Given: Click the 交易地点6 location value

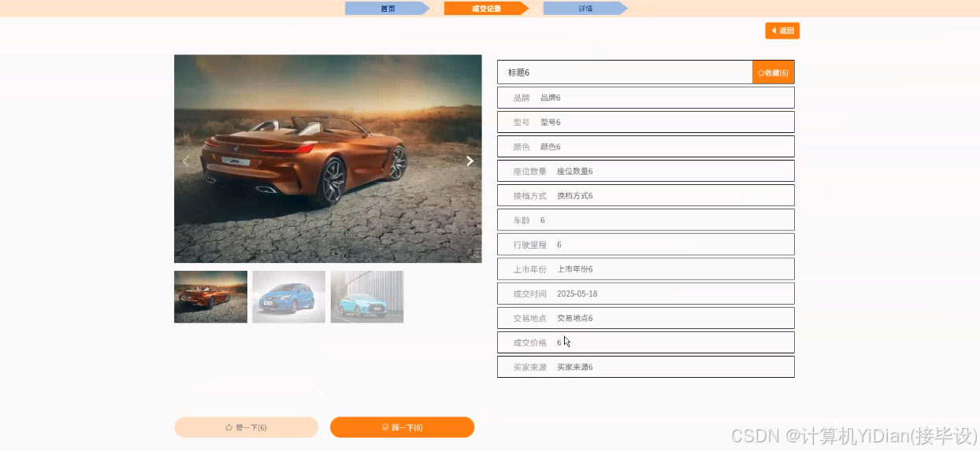Looking at the screenshot, I should pos(574,318).
